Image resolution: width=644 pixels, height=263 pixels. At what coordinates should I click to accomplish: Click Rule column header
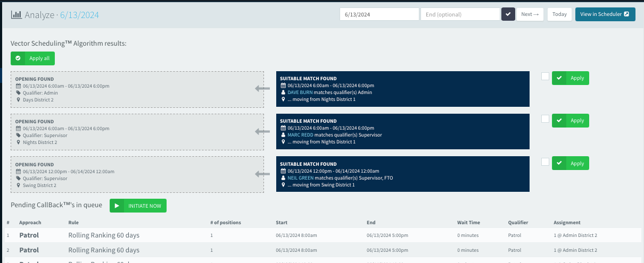tap(73, 223)
